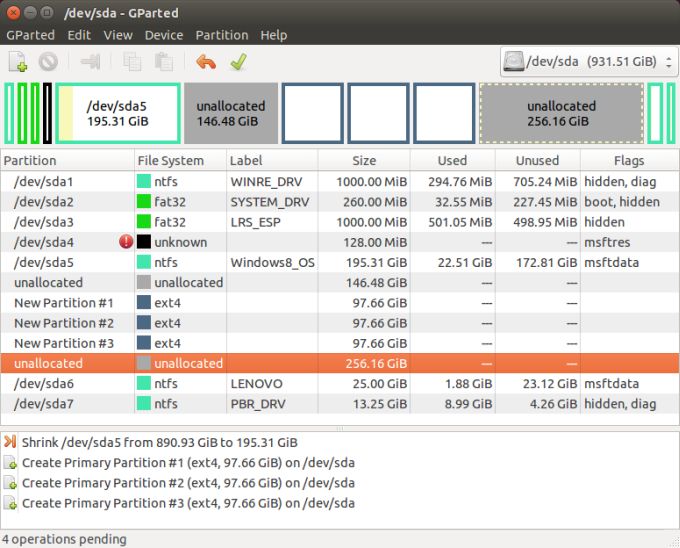Click the Delete partition toolbar icon
This screenshot has height=548, width=680.
[x=48, y=62]
